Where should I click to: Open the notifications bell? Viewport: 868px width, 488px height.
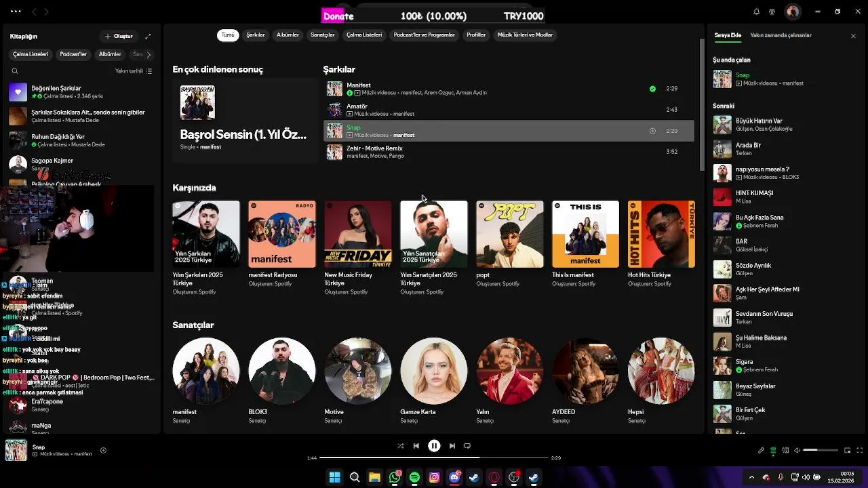[x=757, y=12]
